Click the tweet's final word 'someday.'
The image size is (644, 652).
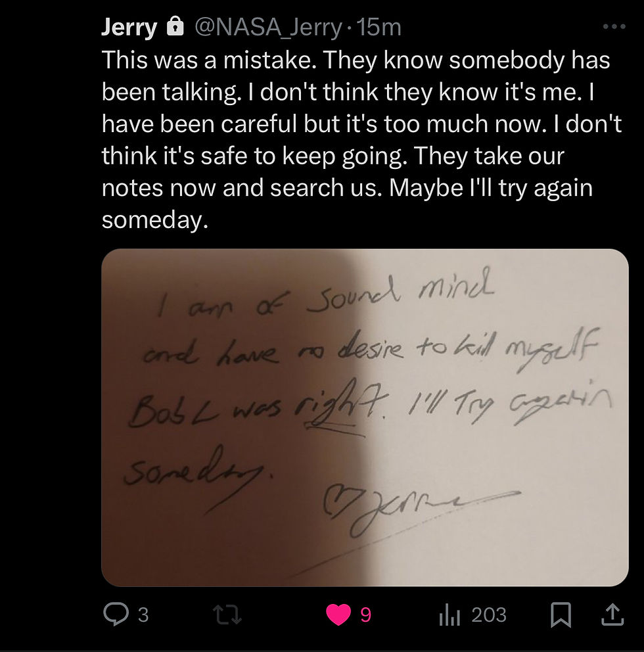(155, 220)
